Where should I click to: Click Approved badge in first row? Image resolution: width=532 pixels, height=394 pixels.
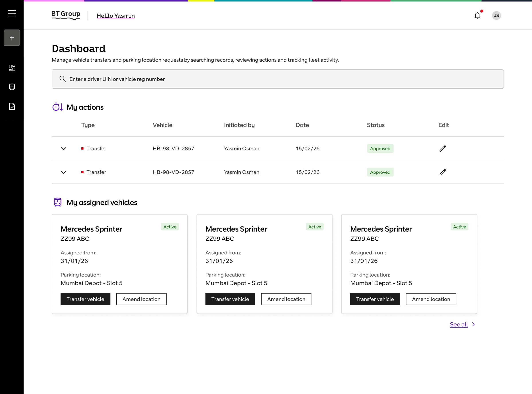[380, 149]
